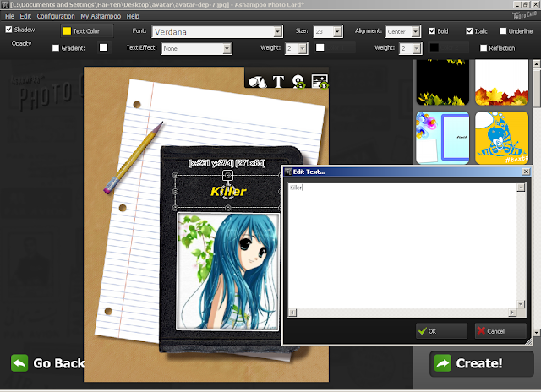
Task: Click the Cancel button in Edit Text
Action: click(500, 331)
